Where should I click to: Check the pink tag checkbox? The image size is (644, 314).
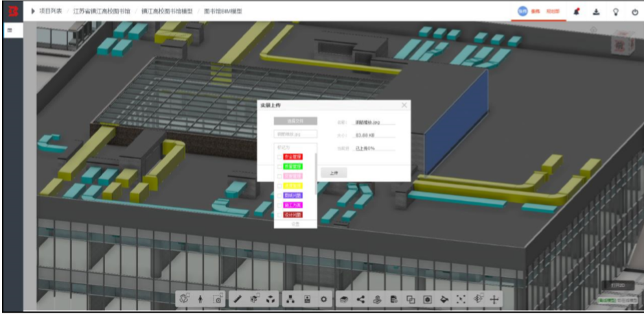(279, 176)
